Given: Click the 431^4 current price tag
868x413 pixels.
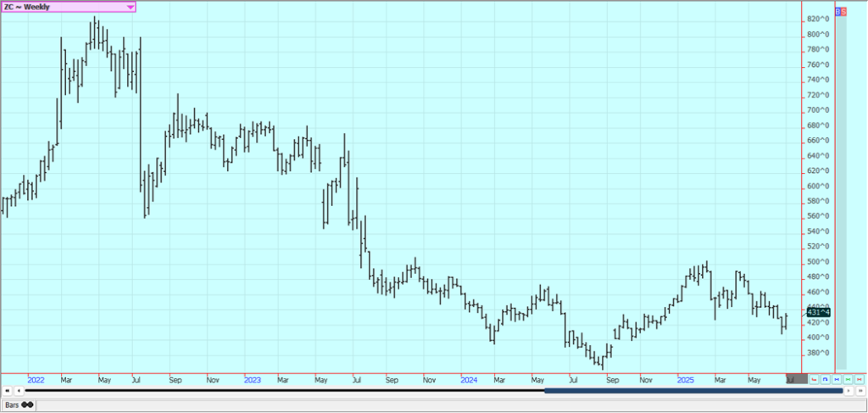Looking at the screenshot, I should coord(818,312).
